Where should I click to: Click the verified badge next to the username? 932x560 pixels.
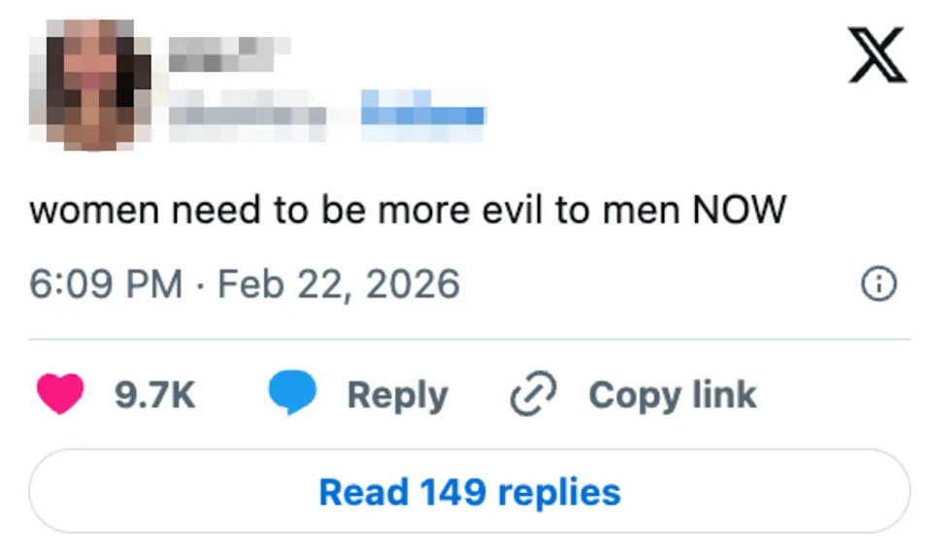(424, 114)
